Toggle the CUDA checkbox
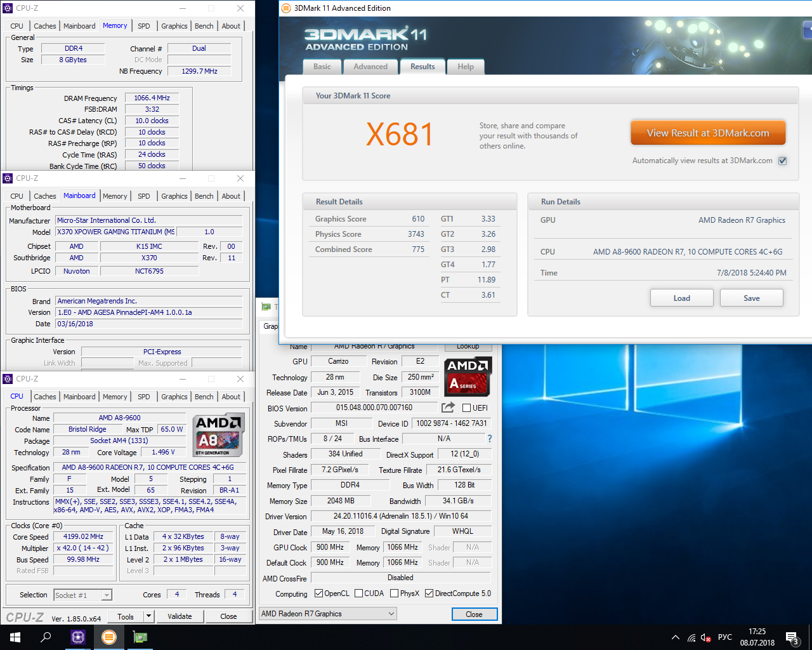Screen dimensions: 812x650 (x=359, y=594)
